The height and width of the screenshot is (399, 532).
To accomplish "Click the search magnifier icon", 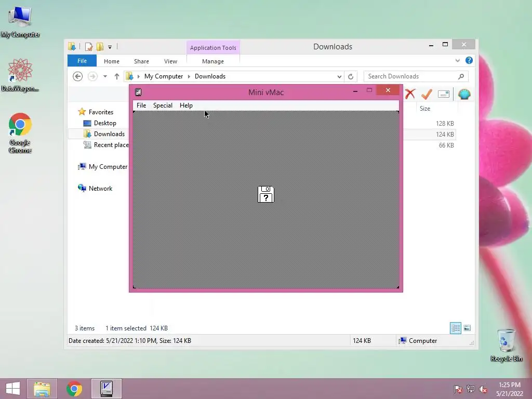I will (461, 76).
